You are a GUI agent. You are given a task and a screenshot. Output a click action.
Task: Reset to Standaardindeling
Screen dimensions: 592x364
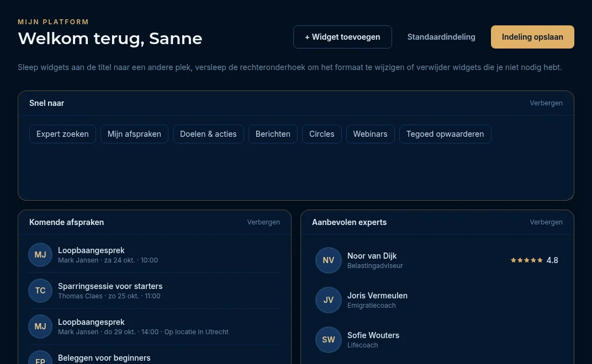click(x=441, y=37)
